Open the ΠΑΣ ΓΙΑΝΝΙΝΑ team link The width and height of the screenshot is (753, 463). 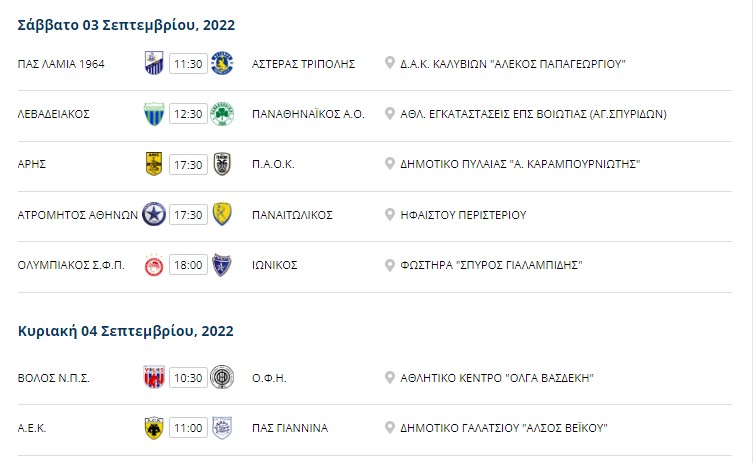(x=290, y=428)
